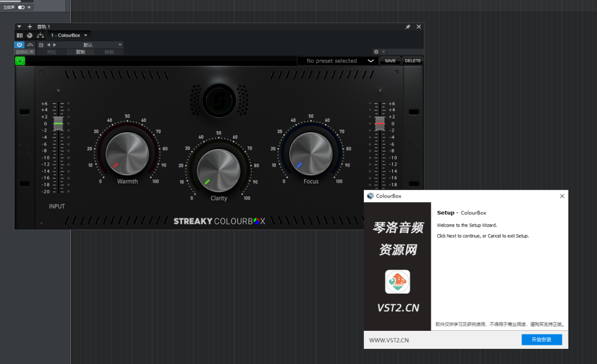Screen dimensions: 597x364
Task: Click the channel editor bars icon
Action: [x=20, y=36]
